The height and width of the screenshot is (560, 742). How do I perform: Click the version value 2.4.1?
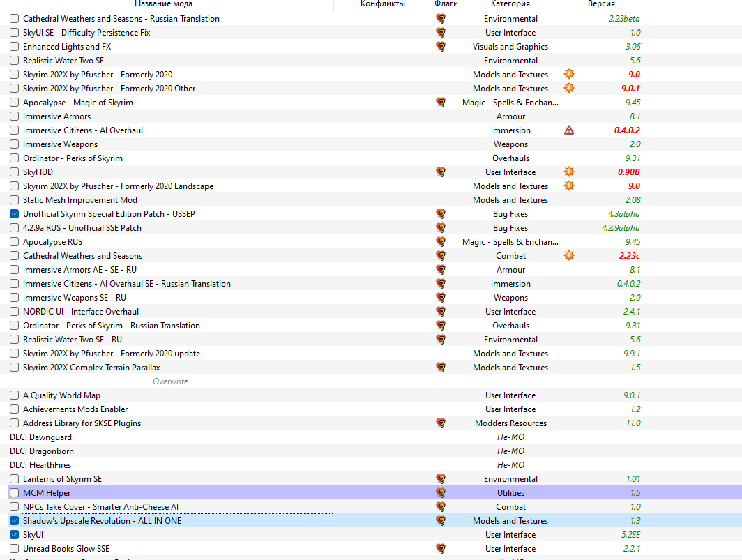click(632, 312)
